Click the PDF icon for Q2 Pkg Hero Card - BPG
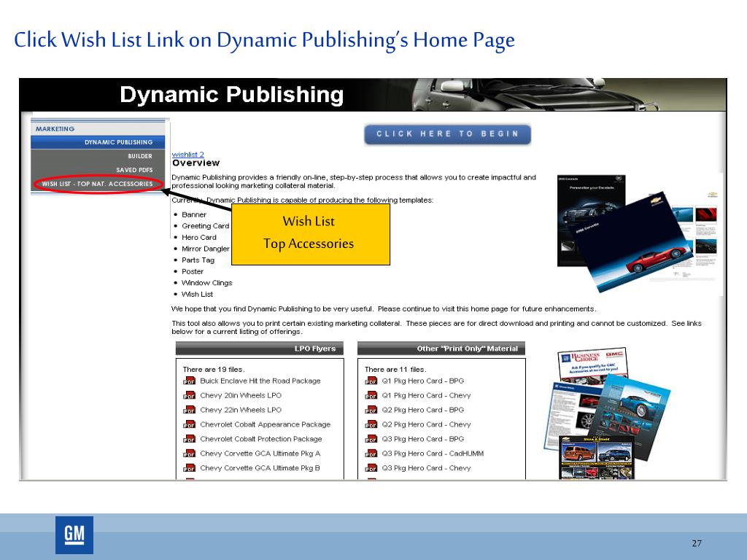The height and width of the screenshot is (560, 747). pos(371,410)
